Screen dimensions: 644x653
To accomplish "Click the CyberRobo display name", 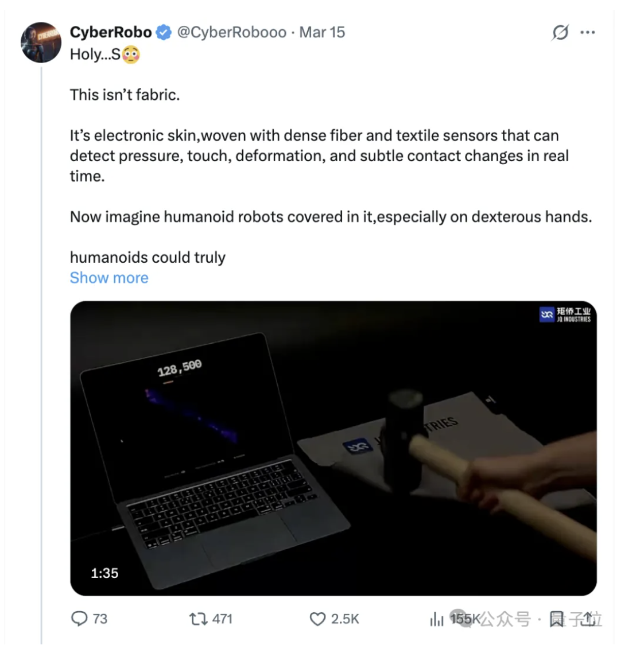I will pyautogui.click(x=111, y=32).
